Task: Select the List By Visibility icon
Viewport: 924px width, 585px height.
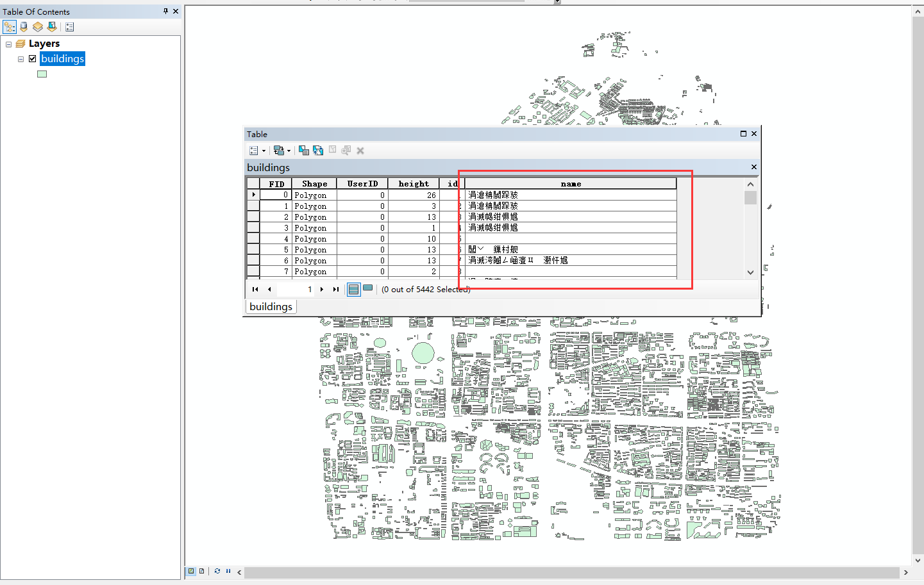Action: (x=39, y=26)
